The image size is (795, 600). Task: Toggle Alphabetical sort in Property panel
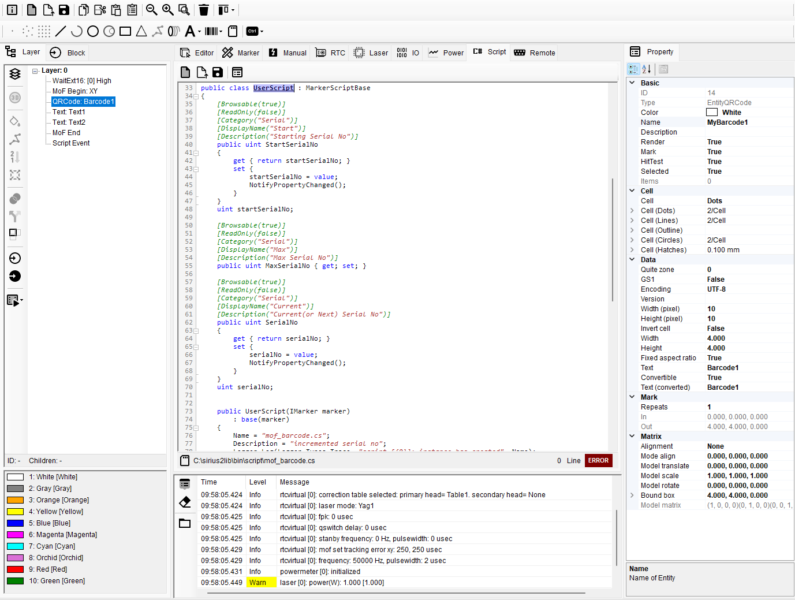tap(647, 69)
